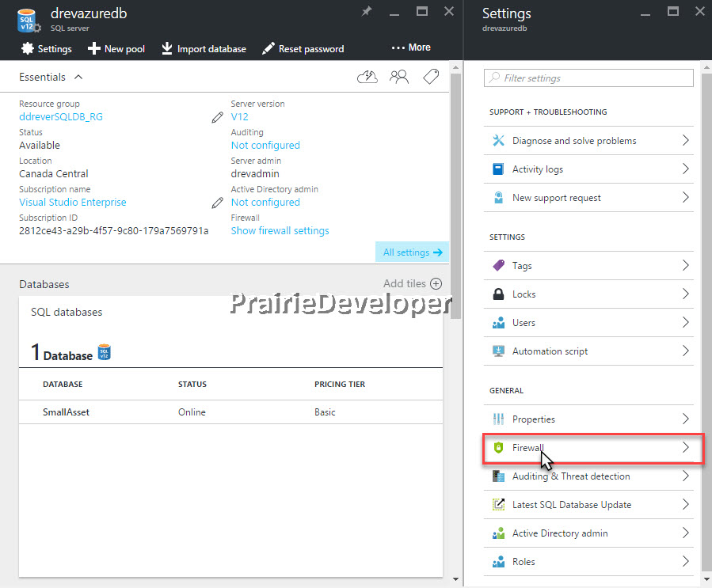Click the drevazuredb blade scrollbar thumb
Image resolution: width=712 pixels, height=588 pixels.
pos(455,195)
